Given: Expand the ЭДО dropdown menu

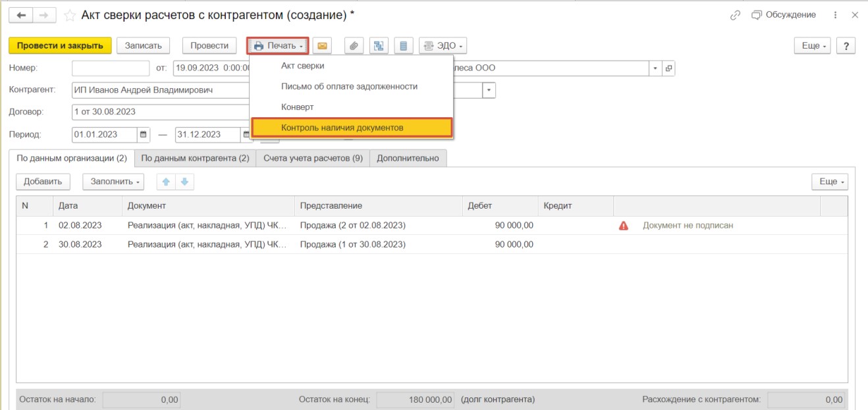Looking at the screenshot, I should [443, 46].
